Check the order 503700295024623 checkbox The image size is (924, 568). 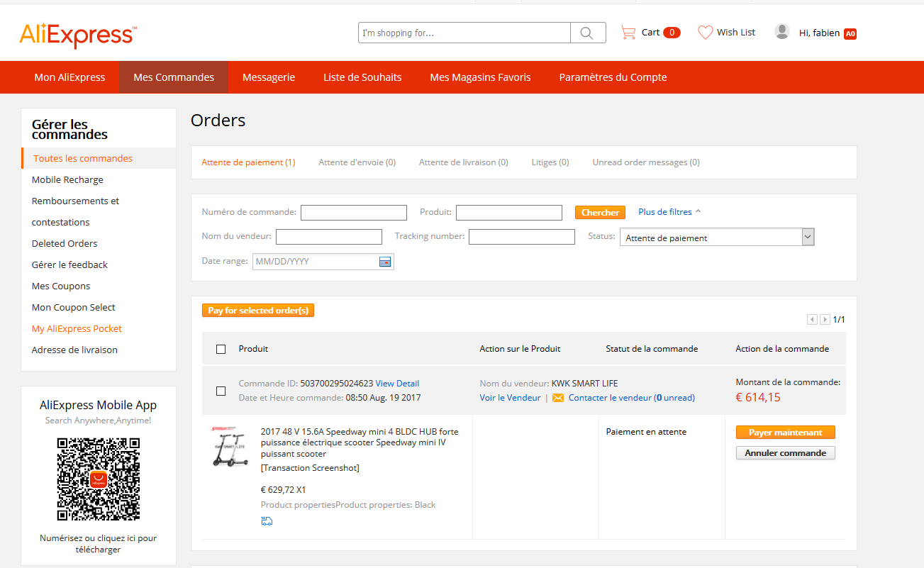[221, 391]
